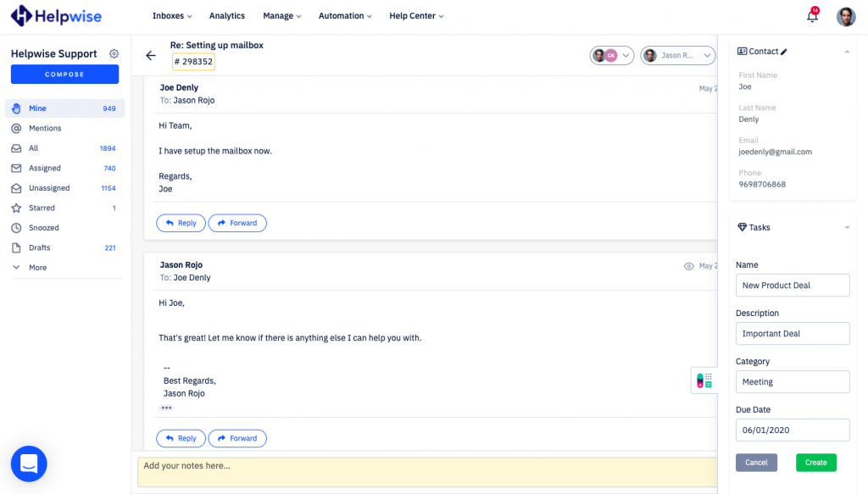
Task: Click the Helpwise logo
Action: pos(57,16)
